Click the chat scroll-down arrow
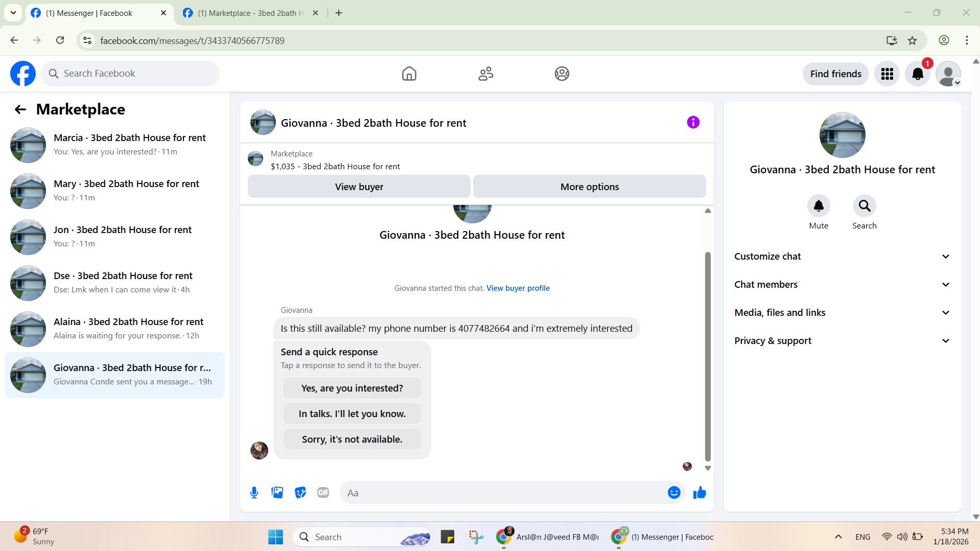The width and height of the screenshot is (980, 551). coord(708,468)
